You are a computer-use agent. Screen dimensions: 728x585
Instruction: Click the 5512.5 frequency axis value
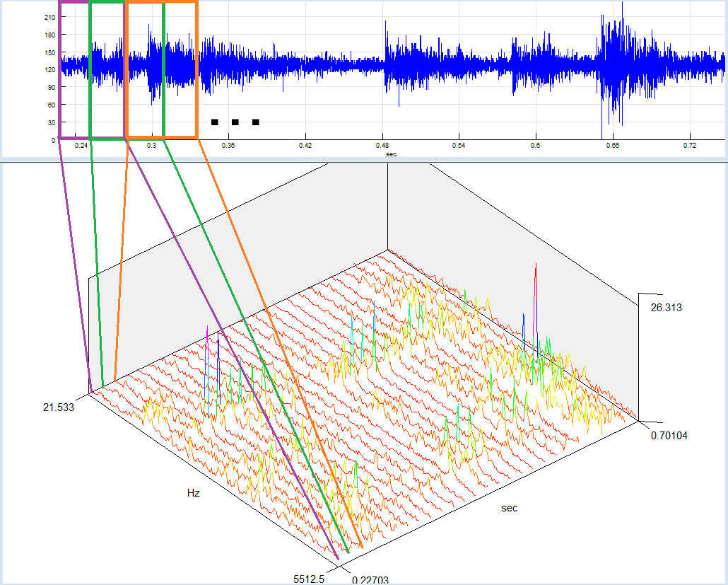pyautogui.click(x=309, y=579)
